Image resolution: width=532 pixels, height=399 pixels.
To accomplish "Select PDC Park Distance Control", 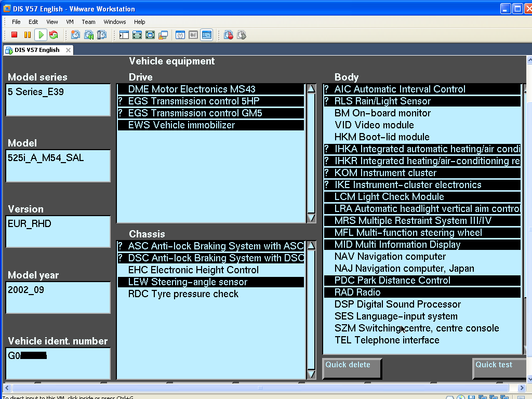I will pos(422,280).
